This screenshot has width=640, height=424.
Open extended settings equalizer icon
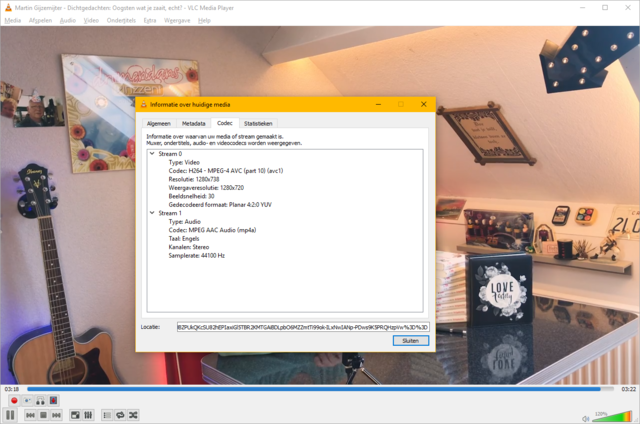(x=88, y=415)
